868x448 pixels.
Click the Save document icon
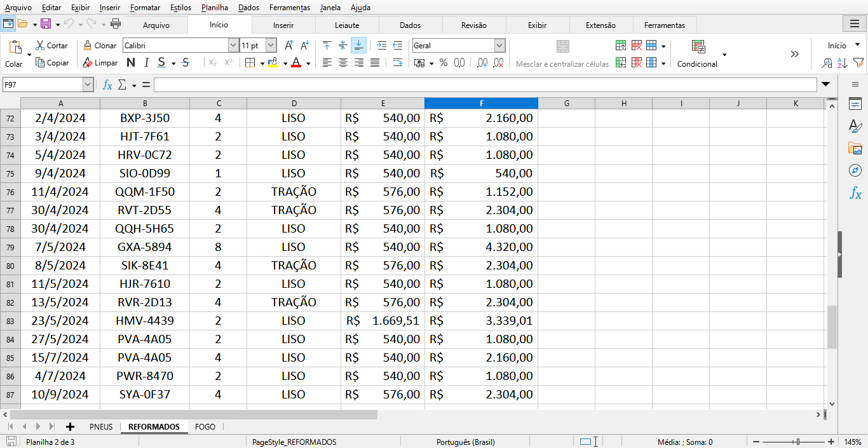[x=45, y=24]
